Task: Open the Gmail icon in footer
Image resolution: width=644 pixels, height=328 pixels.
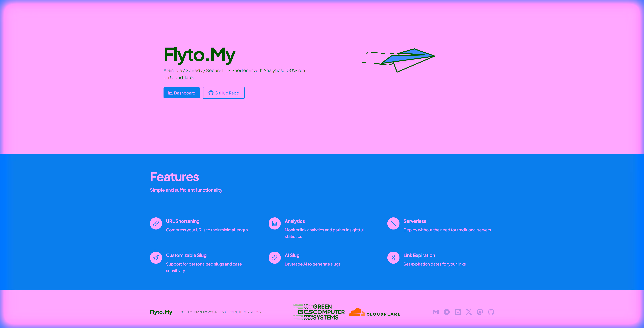Action: [436, 312]
